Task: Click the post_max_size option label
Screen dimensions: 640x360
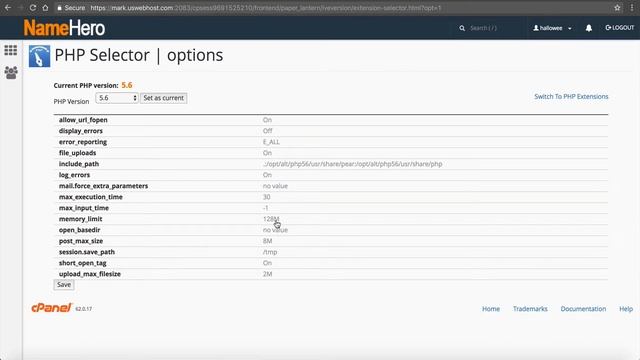Action: click(x=81, y=241)
